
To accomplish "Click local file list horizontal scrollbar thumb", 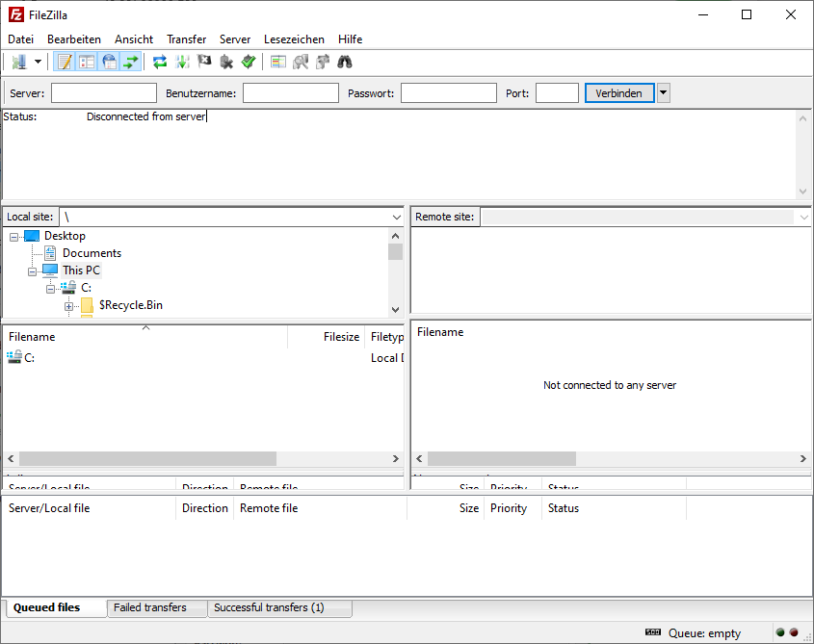I will coord(148,458).
